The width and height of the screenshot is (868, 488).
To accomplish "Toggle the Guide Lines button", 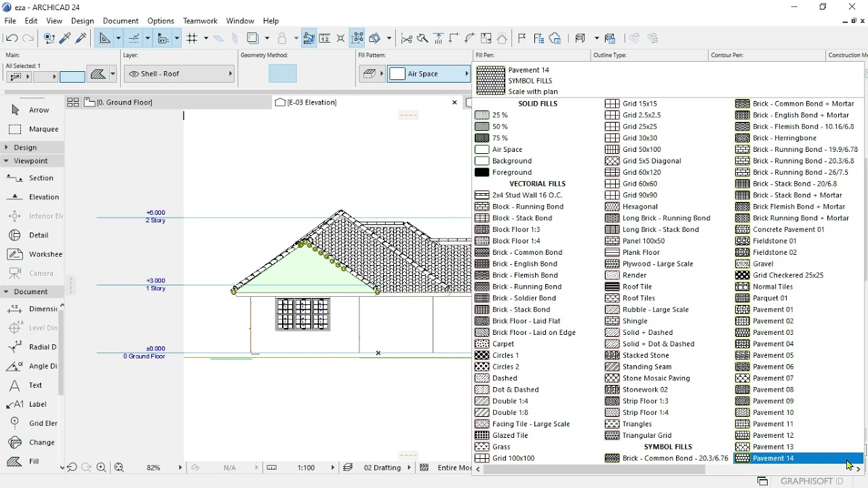I will 104,39.
